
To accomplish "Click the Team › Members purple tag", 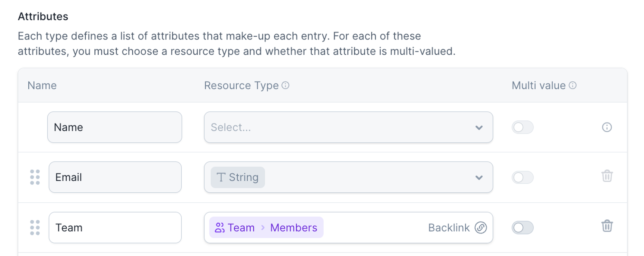I will (x=266, y=228).
